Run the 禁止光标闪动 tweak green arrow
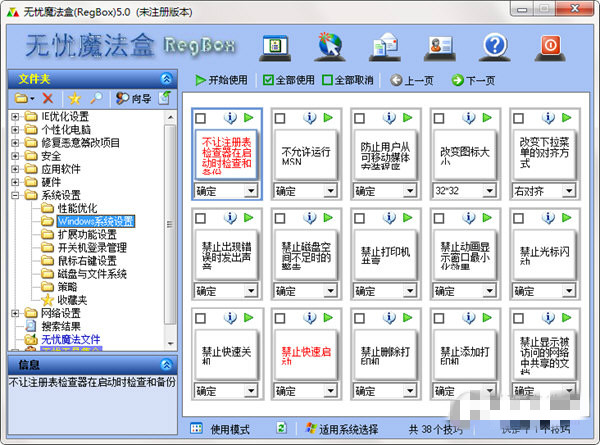Screen dimensions: 600x445 (566, 218)
